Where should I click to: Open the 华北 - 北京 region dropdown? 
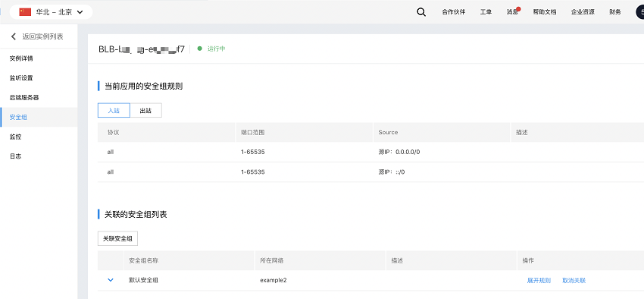pyautogui.click(x=52, y=12)
